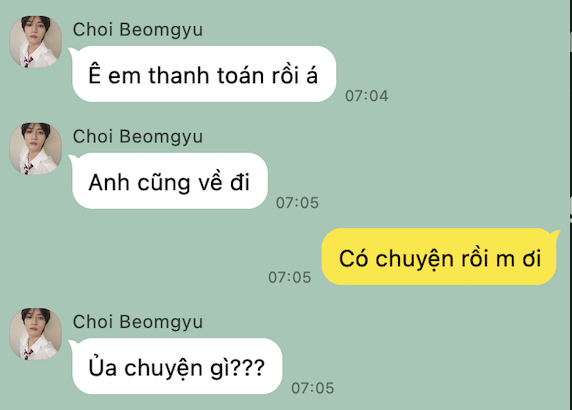Select the message 'Ê em thanh toán rồi á'
572x410 pixels.
pyautogui.click(x=204, y=74)
